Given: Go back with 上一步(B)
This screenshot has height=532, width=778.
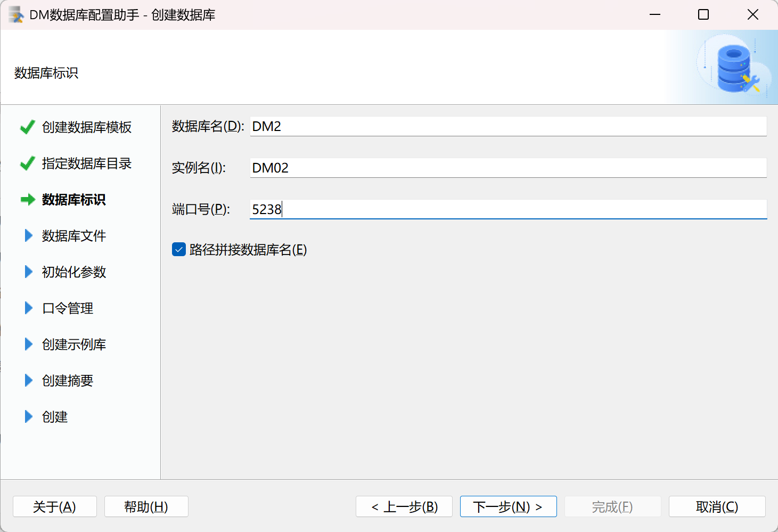Looking at the screenshot, I should (404, 506).
